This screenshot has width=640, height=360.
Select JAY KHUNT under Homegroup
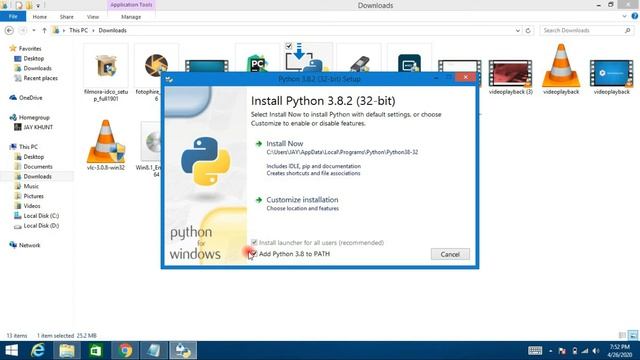[x=38, y=127]
